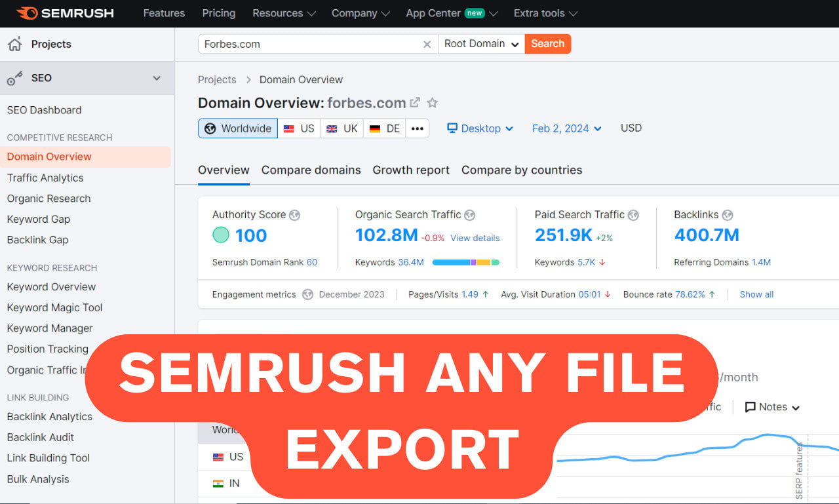This screenshot has width=839, height=504.
Task: Click the Authority Score globe info icon
Action: 295,215
